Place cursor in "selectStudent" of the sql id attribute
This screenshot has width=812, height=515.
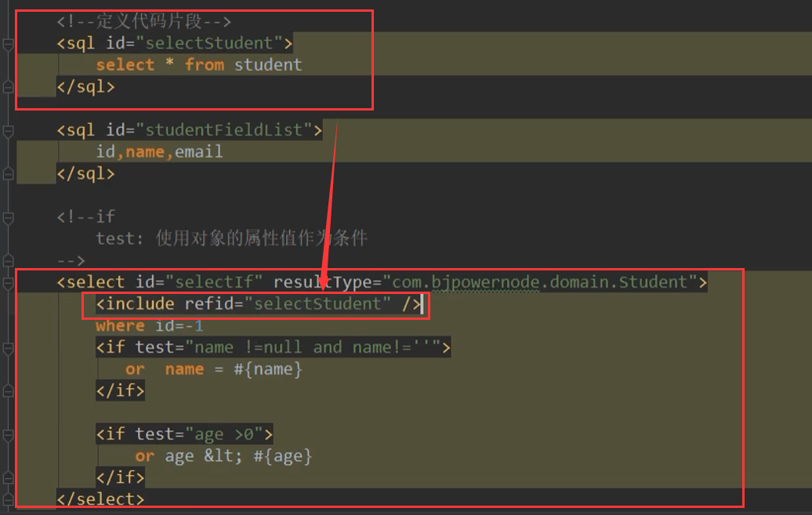tap(209, 43)
